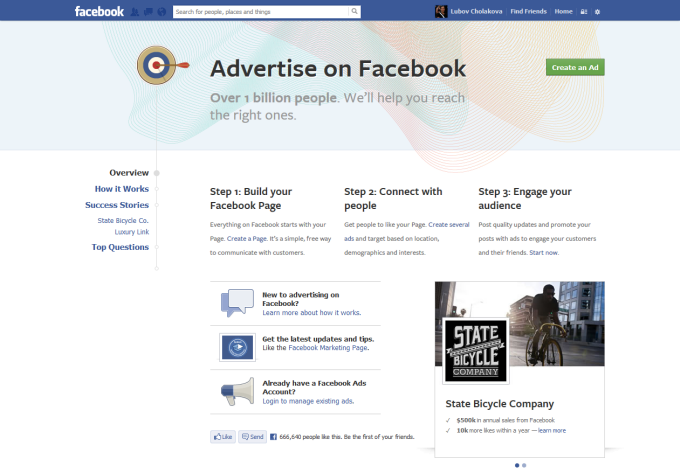This screenshot has height=475, width=680.
Task: Click the State Bicycle Company logo
Action: click(x=476, y=351)
